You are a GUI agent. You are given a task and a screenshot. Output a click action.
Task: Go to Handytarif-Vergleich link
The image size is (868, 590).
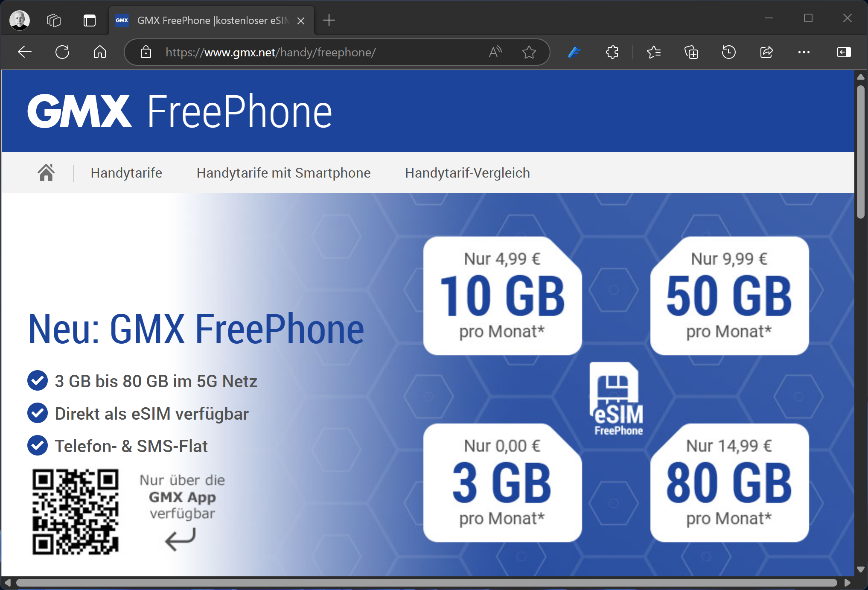click(x=467, y=173)
